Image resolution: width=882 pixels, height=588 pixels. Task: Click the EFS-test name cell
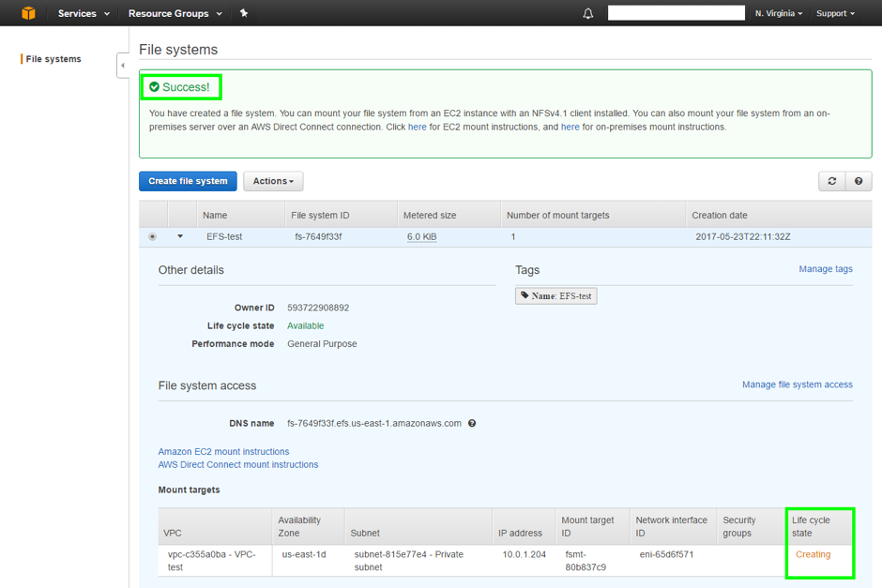tap(224, 236)
